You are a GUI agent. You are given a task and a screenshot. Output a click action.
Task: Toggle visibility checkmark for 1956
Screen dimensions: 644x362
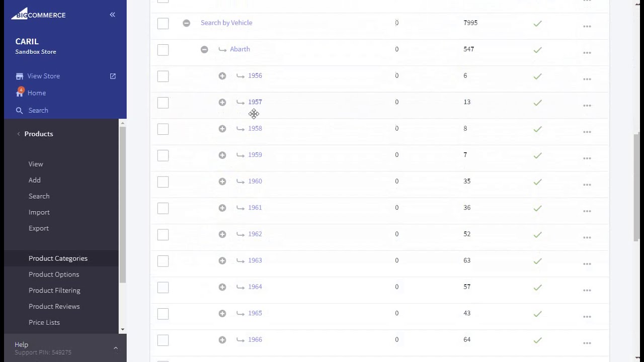[537, 76]
